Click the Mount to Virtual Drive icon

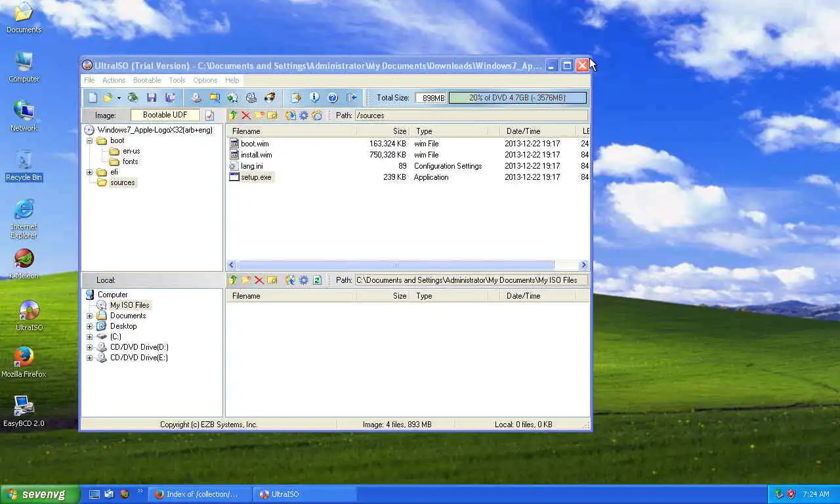point(251,98)
